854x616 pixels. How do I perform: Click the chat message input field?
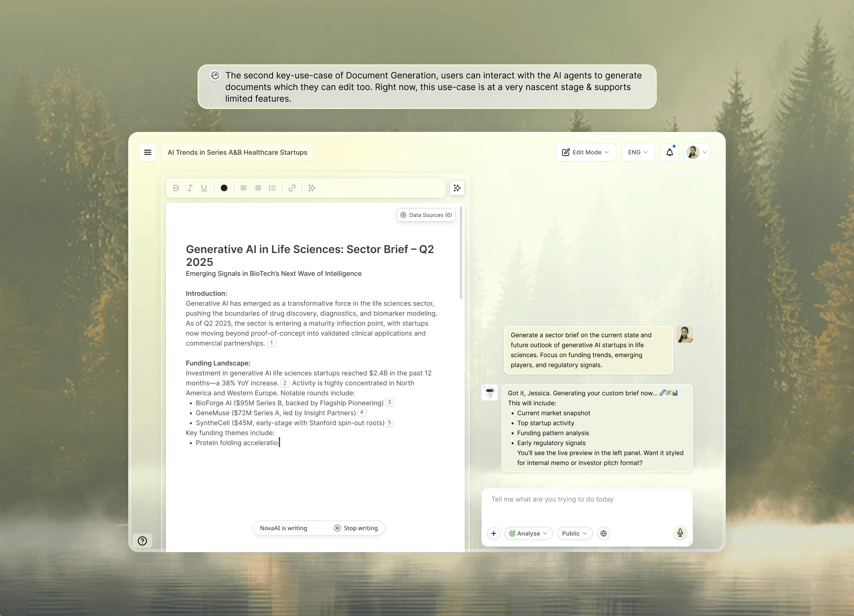[x=586, y=504]
